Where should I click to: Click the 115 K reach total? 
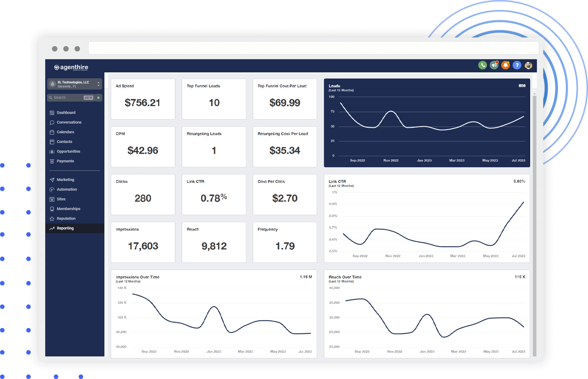520,276
